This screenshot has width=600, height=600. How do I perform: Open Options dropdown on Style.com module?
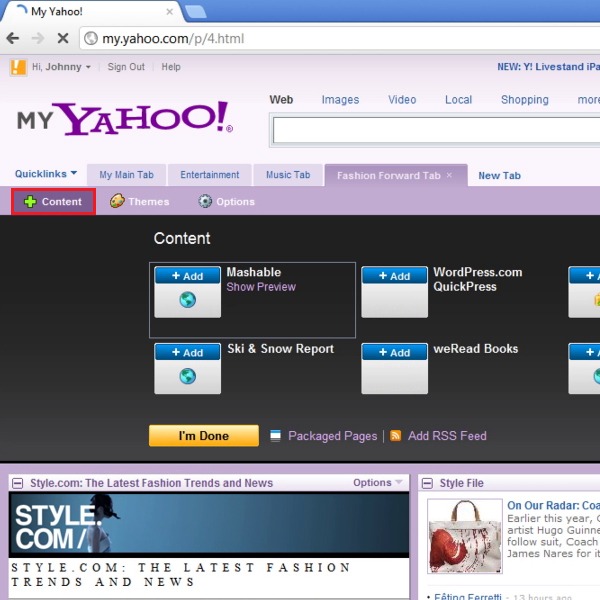click(x=377, y=483)
